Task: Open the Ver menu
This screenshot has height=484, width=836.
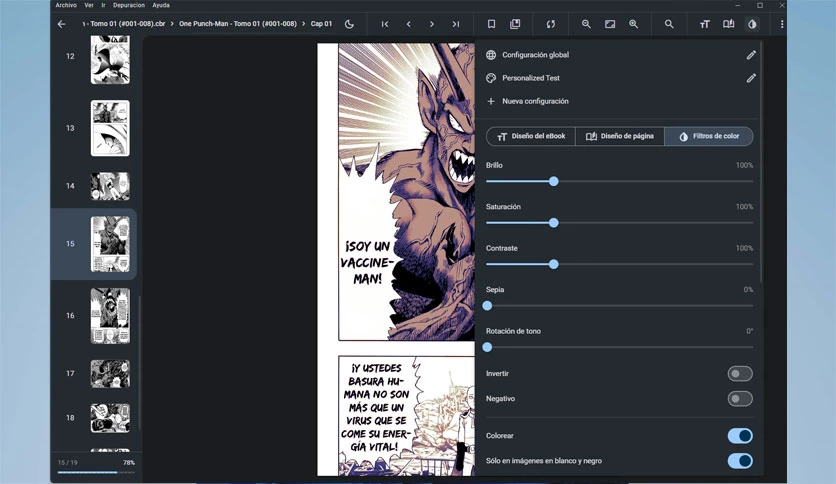Action: tap(89, 5)
